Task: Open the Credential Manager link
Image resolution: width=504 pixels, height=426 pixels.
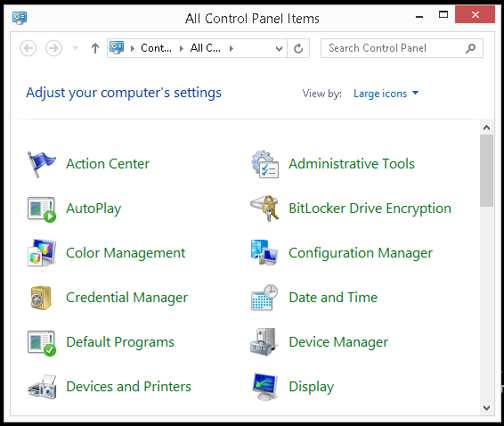Action: coord(126,298)
